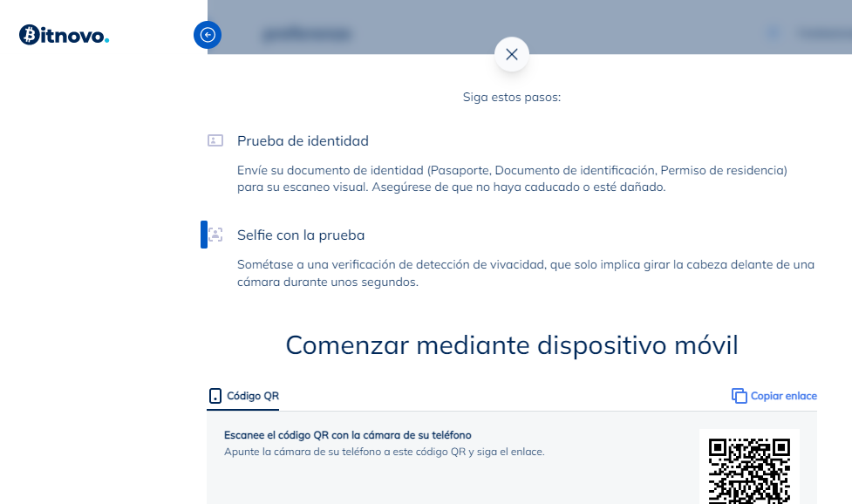Click the blue back arrow button

coord(208,35)
